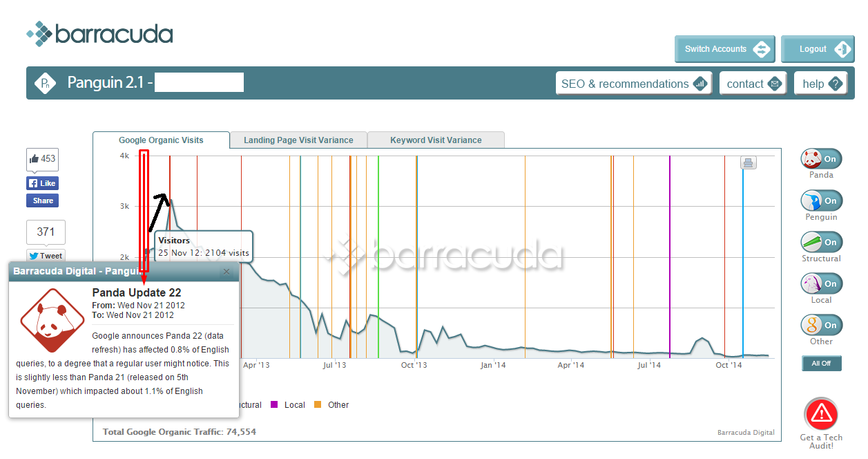Toggle the Panda updates switch

821,159
